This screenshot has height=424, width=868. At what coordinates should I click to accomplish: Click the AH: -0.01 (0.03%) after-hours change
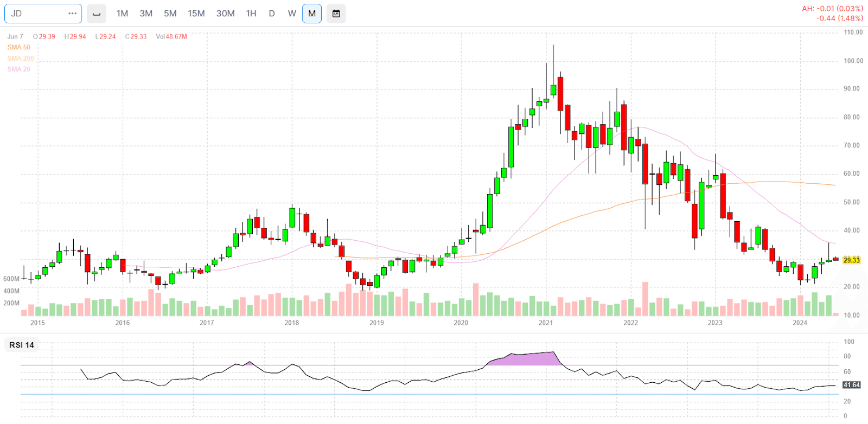pos(833,9)
